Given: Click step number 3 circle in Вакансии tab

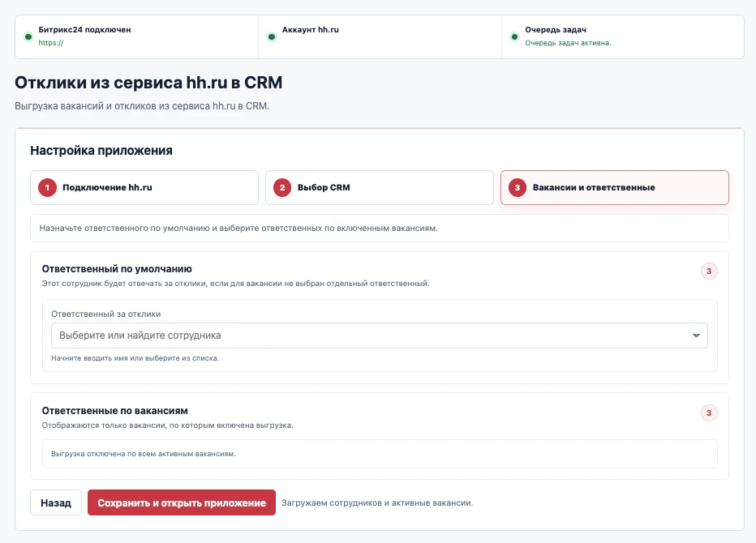Looking at the screenshot, I should click(518, 187).
